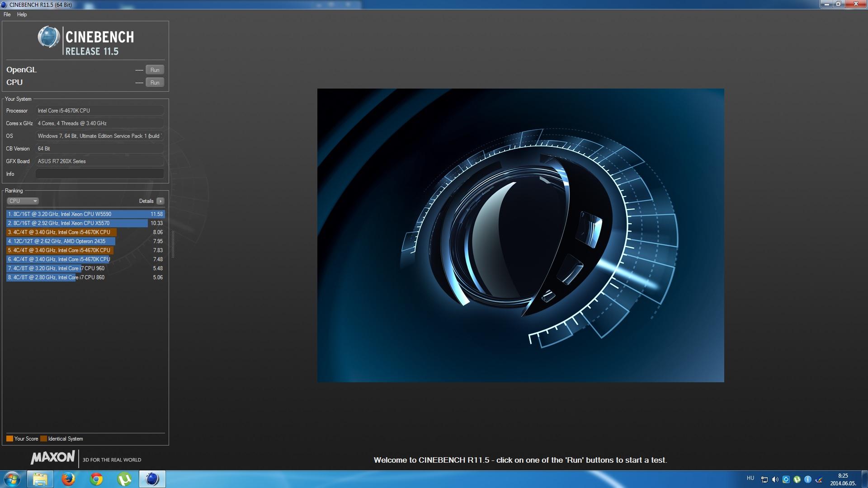Click the rainbow pen tray icon

click(819, 479)
